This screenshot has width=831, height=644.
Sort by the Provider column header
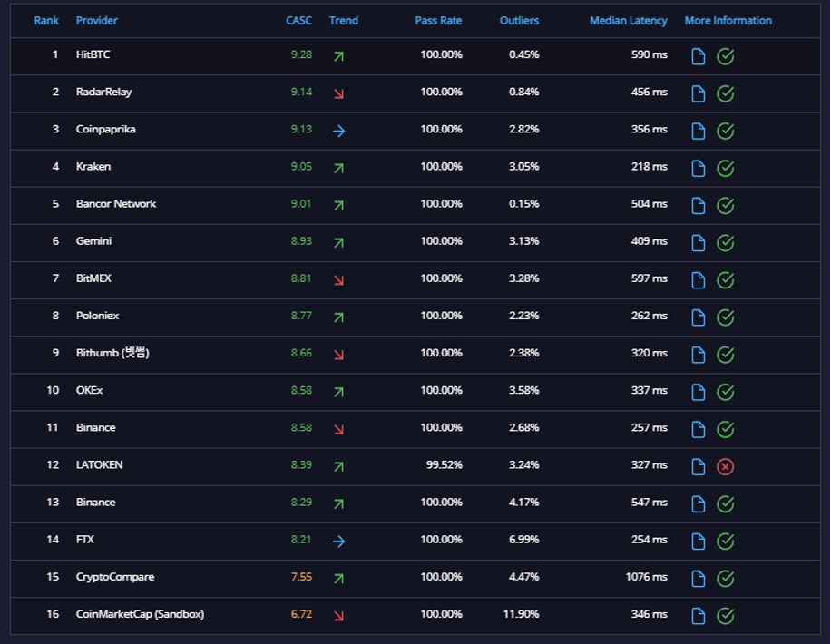[x=96, y=21]
